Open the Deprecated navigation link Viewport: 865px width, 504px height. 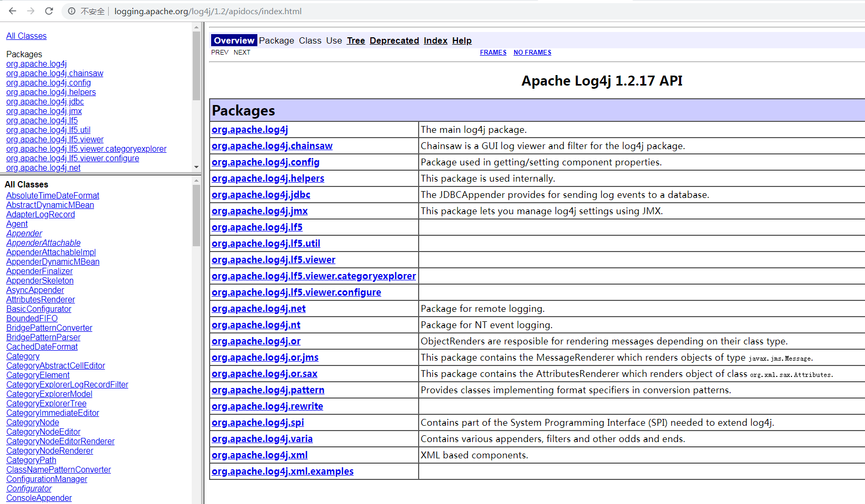pos(394,40)
